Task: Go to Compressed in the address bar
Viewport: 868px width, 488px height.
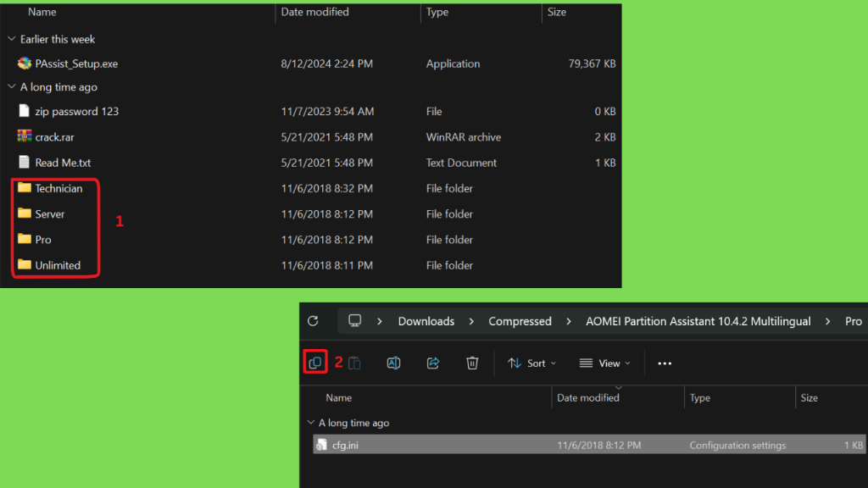Action: 520,321
